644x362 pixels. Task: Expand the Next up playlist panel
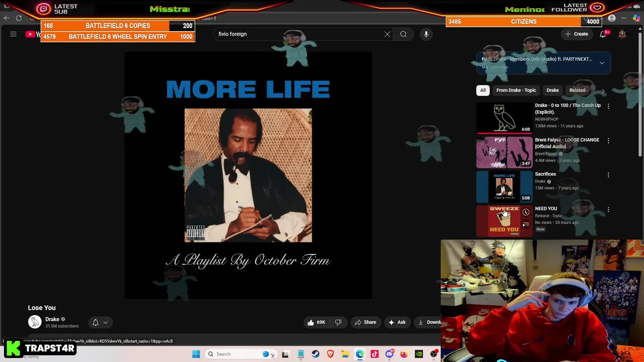tap(602, 63)
